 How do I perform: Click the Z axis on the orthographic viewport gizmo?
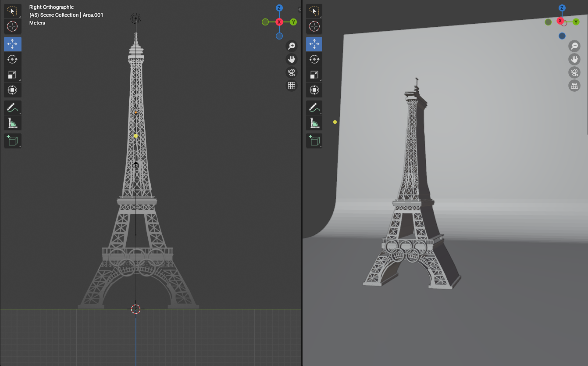tap(279, 8)
